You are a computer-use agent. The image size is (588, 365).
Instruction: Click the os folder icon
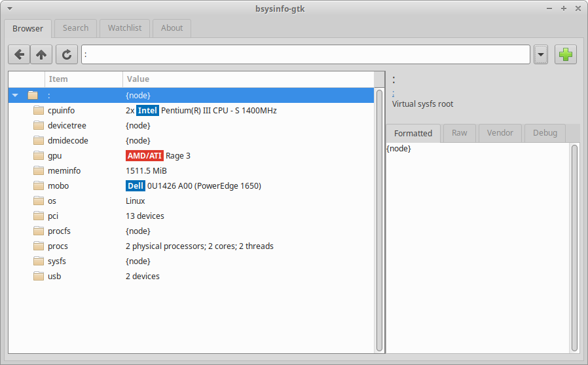coord(39,201)
